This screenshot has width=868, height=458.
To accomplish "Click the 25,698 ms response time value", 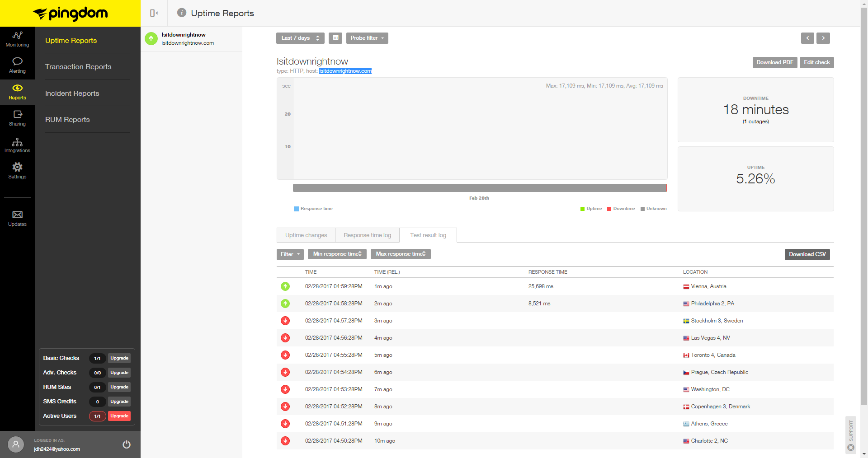I will point(541,286).
